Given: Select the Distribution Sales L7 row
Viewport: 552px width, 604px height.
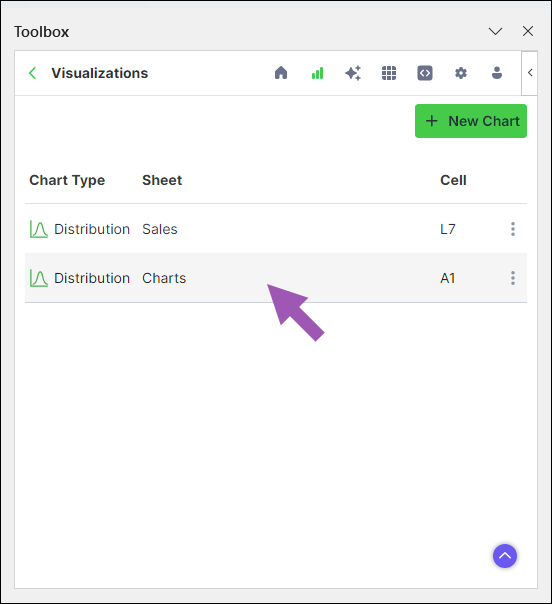Looking at the screenshot, I should pos(276,229).
